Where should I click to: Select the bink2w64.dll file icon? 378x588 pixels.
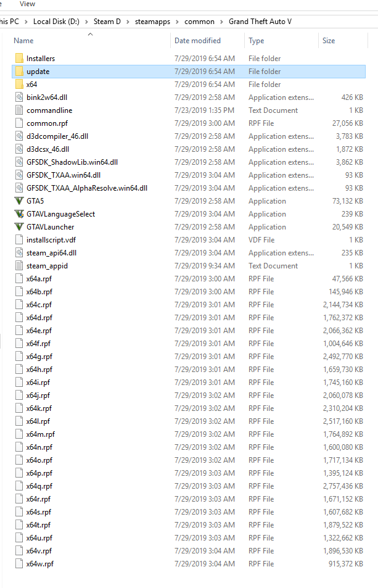coord(19,97)
